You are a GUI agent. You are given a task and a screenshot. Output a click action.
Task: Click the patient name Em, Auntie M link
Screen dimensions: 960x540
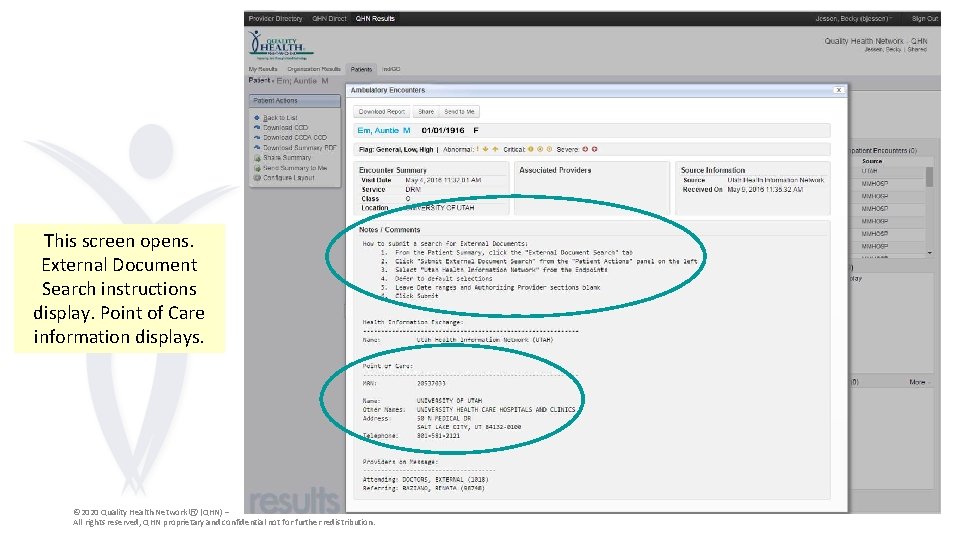pyautogui.click(x=383, y=130)
